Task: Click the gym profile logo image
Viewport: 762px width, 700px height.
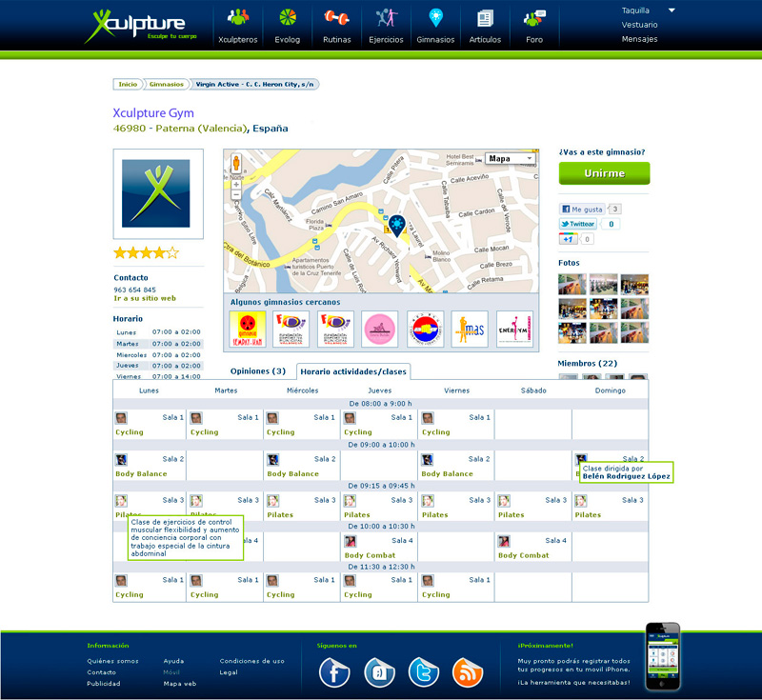Action: click(x=158, y=194)
